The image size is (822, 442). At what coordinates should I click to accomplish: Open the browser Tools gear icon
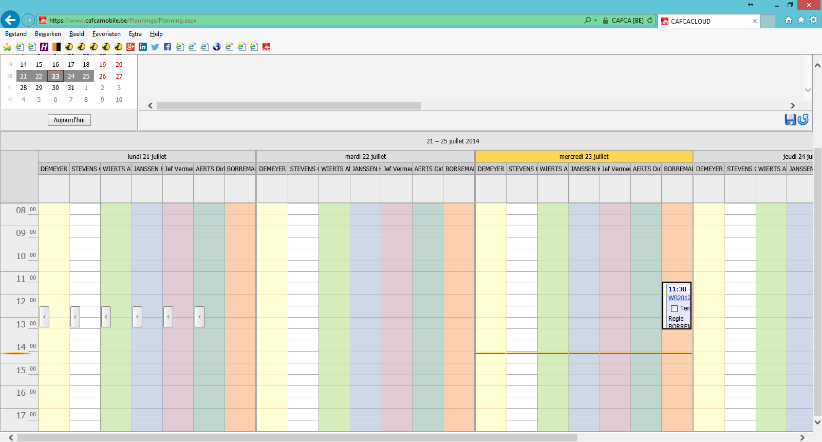click(814, 20)
